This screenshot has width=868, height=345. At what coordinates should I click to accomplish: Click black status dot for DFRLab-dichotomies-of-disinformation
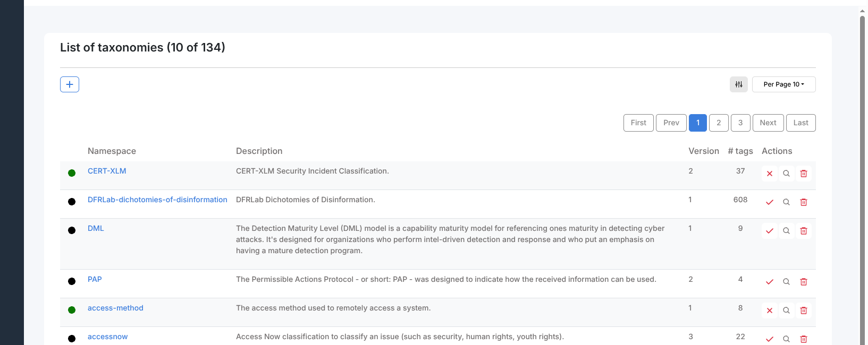coord(72,202)
